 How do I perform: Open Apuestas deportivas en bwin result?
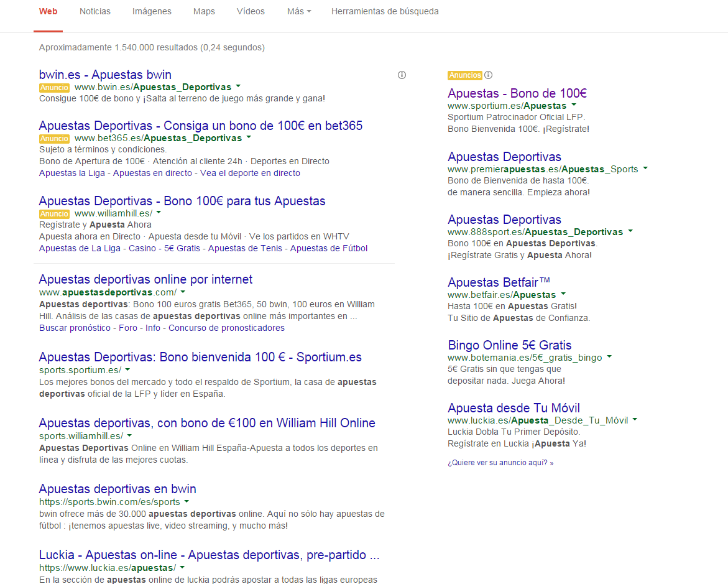coord(117,489)
